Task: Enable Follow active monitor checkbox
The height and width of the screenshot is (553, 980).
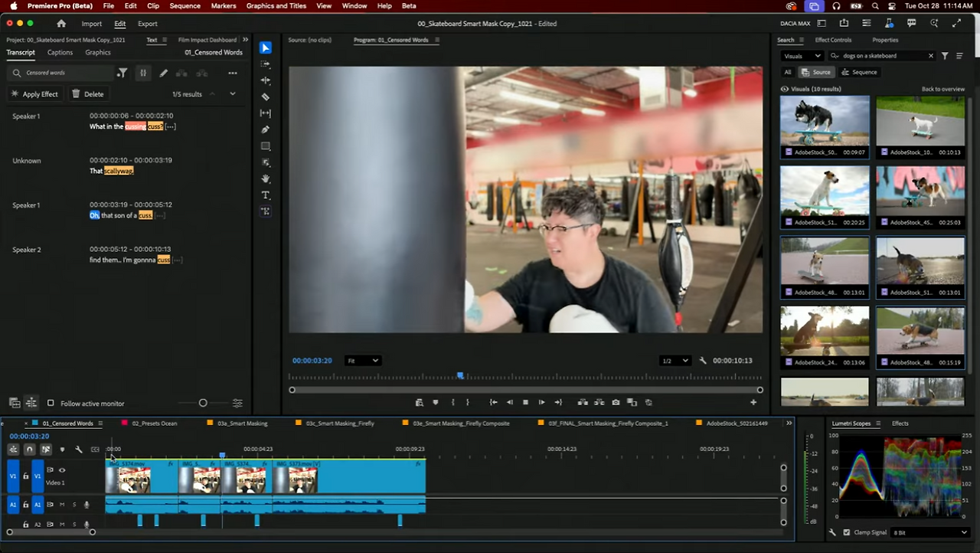Action: point(51,404)
